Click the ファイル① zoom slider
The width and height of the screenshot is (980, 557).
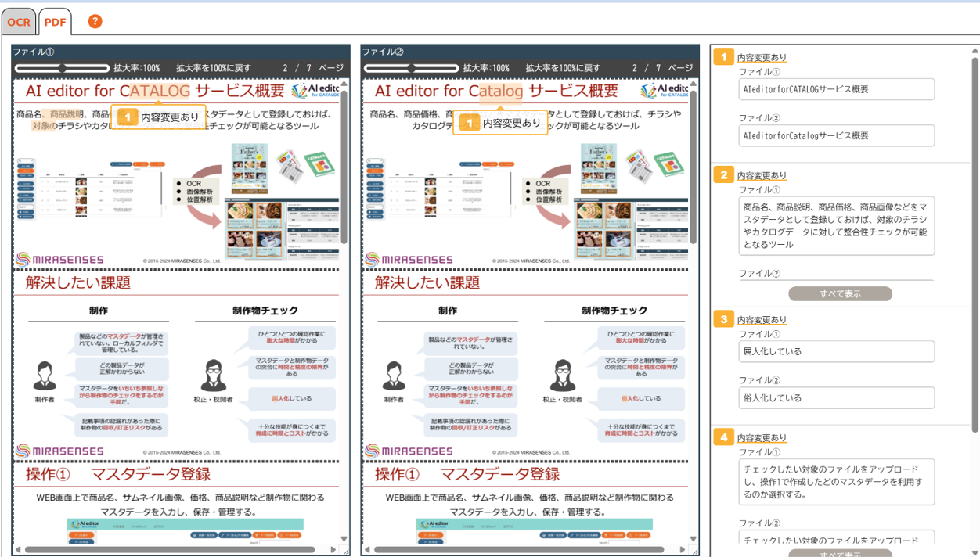coord(62,69)
